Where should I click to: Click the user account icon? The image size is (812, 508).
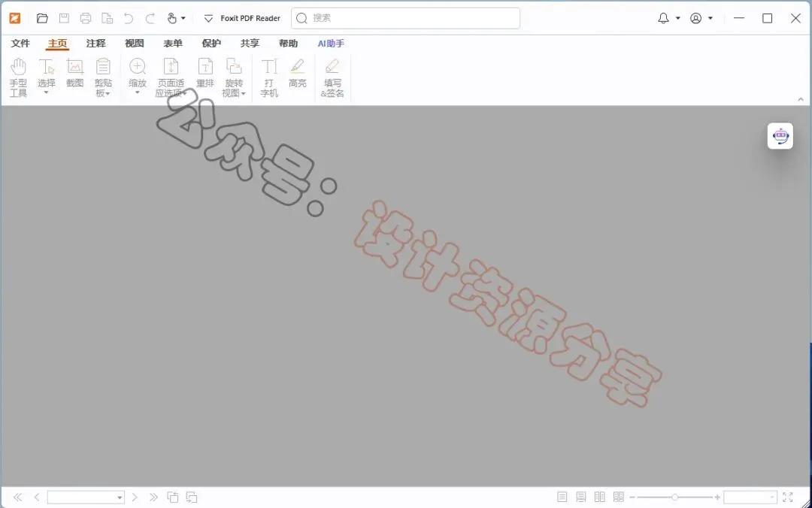point(696,18)
